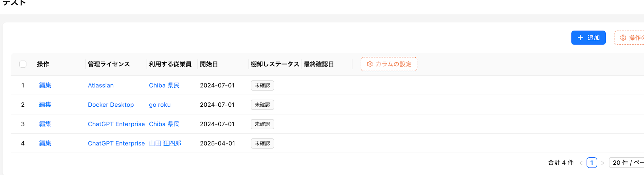The height and width of the screenshot is (175, 644).
Task: Click the gear icon beside 操作 at top right
Action: pos(623,38)
